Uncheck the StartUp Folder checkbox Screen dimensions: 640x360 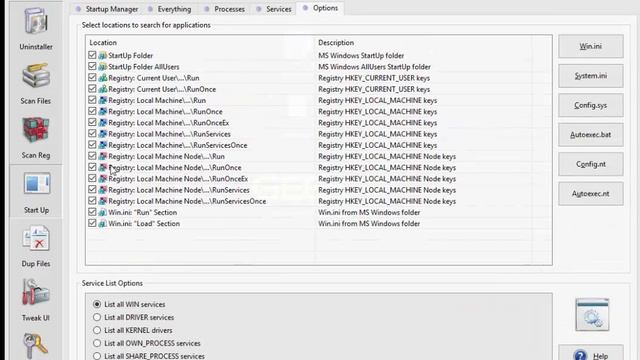[x=92, y=55]
